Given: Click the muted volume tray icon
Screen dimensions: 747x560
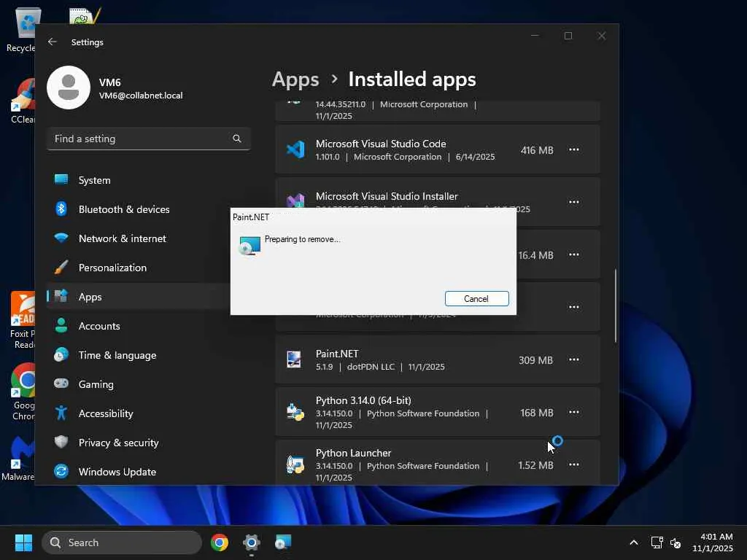Looking at the screenshot, I should (676, 542).
